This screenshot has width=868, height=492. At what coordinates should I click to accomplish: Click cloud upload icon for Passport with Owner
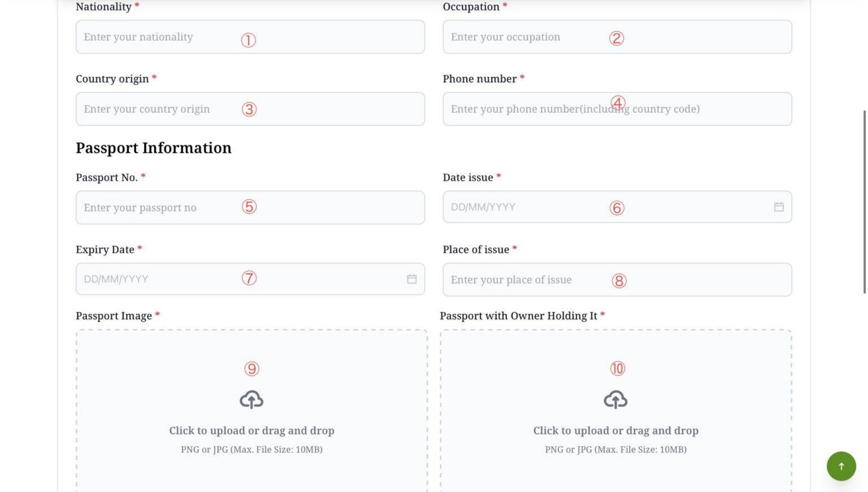[615, 400]
